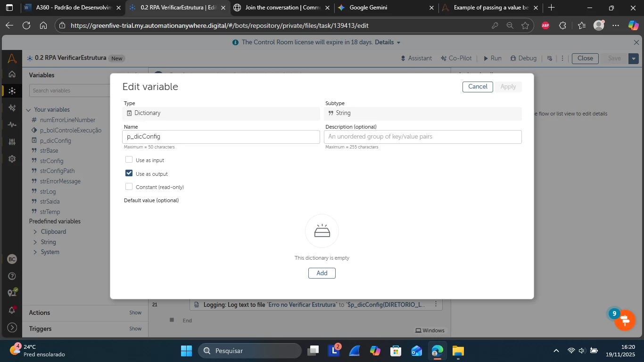The height and width of the screenshot is (362, 644).
Task: Show the Triggers panel
Action: click(x=135, y=329)
